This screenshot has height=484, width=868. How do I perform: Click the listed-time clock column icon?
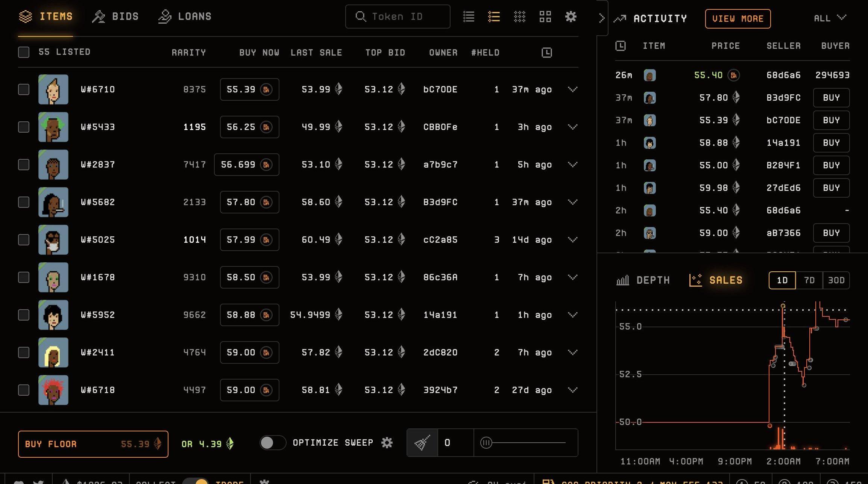[546, 53]
